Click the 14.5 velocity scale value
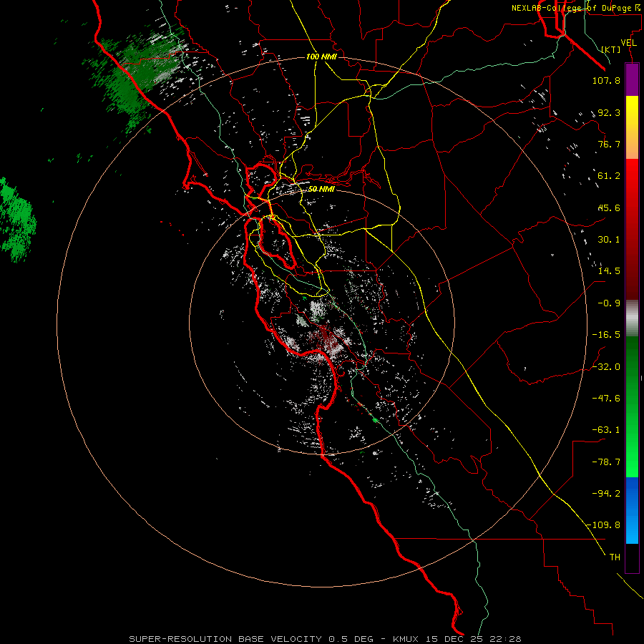The height and width of the screenshot is (644, 644). 609,271
